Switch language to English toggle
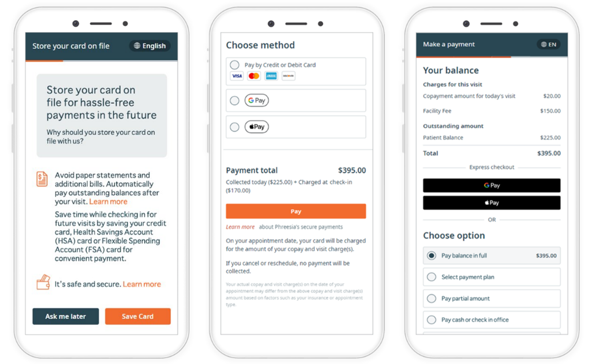This screenshot has width=591, height=364. pyautogui.click(x=150, y=43)
